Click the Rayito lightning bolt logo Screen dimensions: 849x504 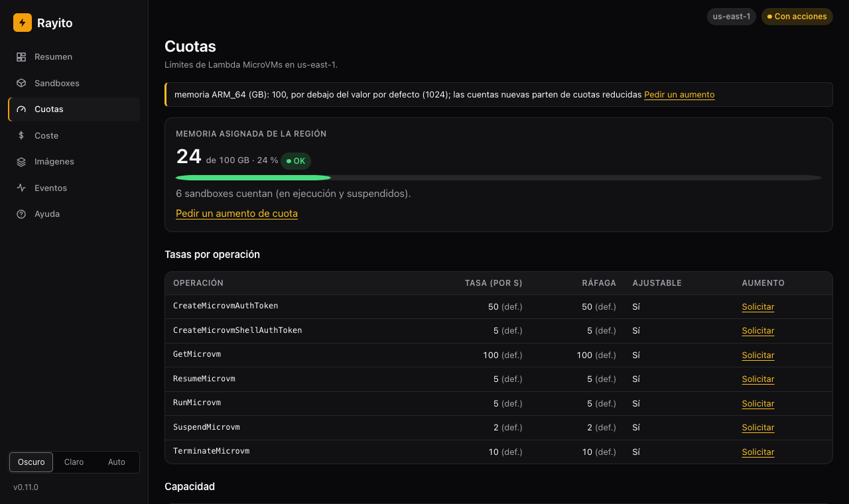pos(23,23)
